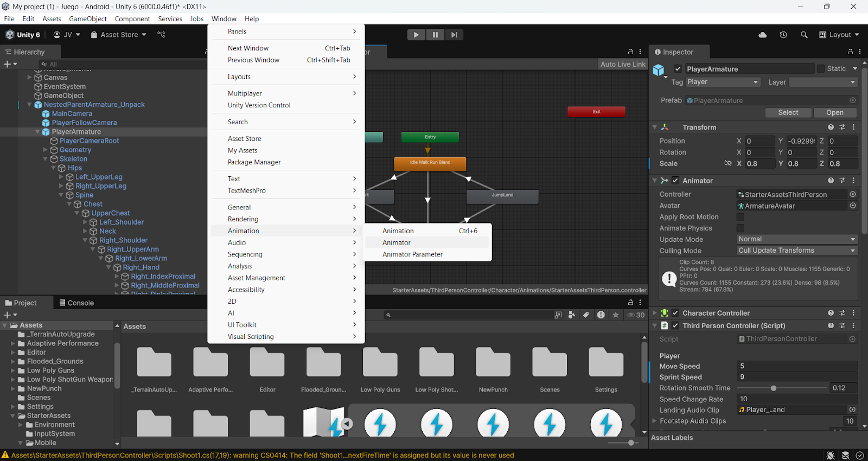Click the Hierarchy create plus button
The image size is (868, 461).
pyautogui.click(x=10, y=64)
